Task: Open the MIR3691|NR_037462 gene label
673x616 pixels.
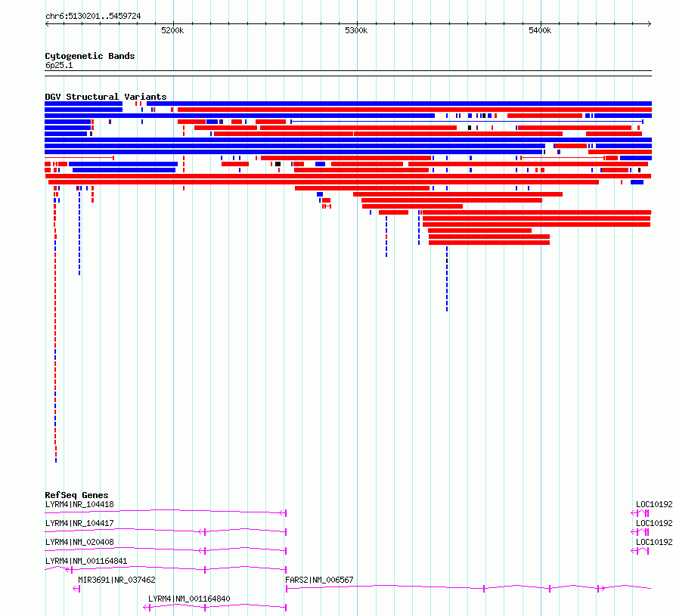Action: tap(116, 580)
